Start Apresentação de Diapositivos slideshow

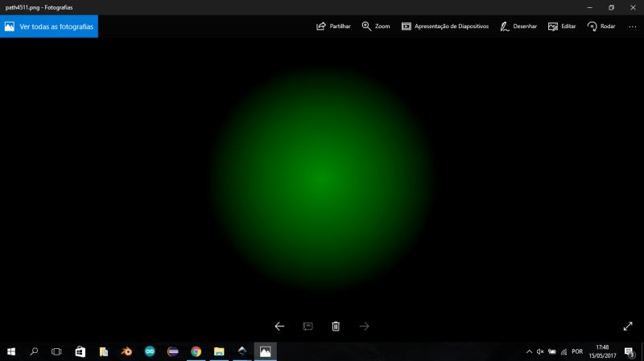445,27
